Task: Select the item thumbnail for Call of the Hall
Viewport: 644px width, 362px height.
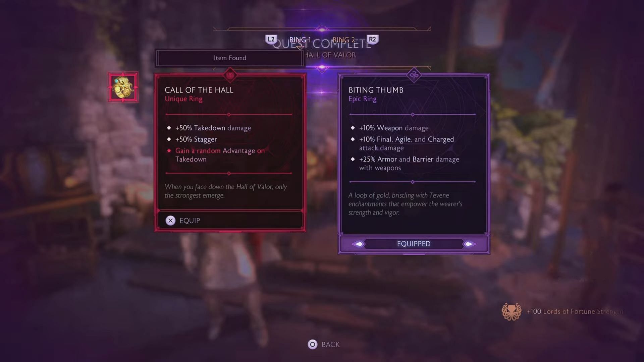Action: [123, 87]
